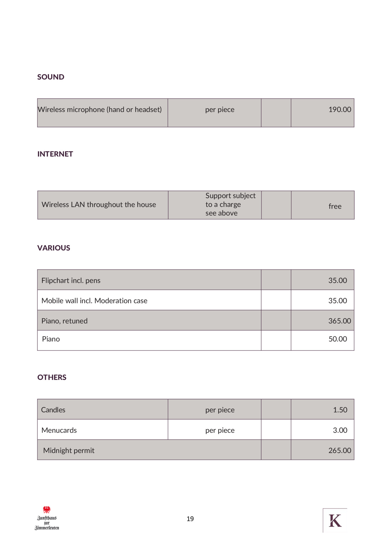Select the Candles row label
The image size is (392, 554).
click(x=53, y=410)
